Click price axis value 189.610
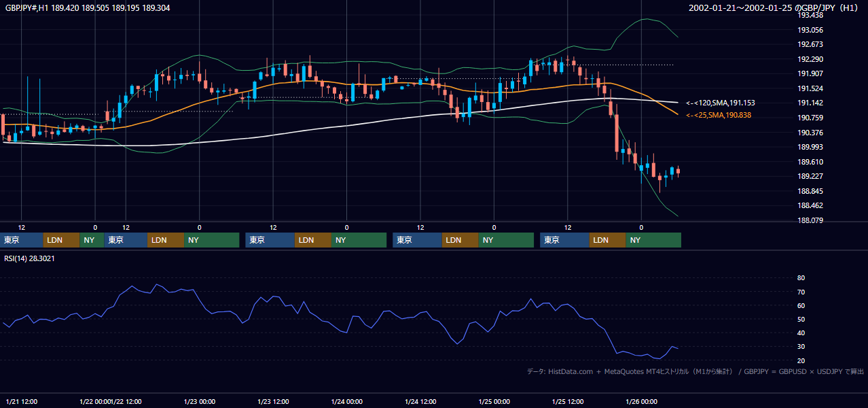Screen dimensions: 868x408 [x=810, y=162]
